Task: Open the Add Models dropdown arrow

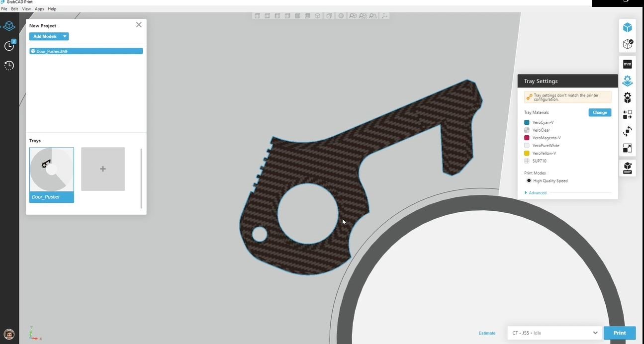Action: 65,36
